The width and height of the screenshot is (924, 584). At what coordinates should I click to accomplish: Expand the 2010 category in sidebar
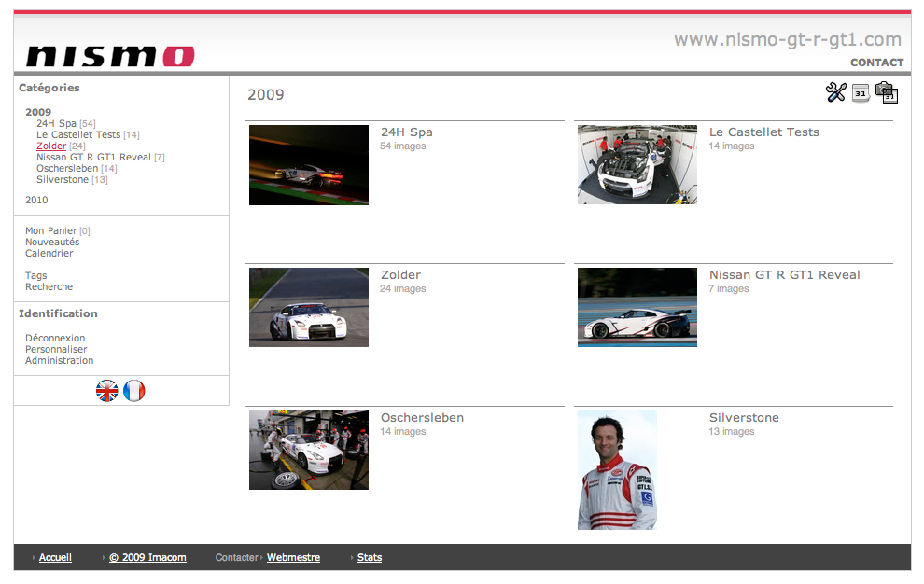tap(36, 200)
